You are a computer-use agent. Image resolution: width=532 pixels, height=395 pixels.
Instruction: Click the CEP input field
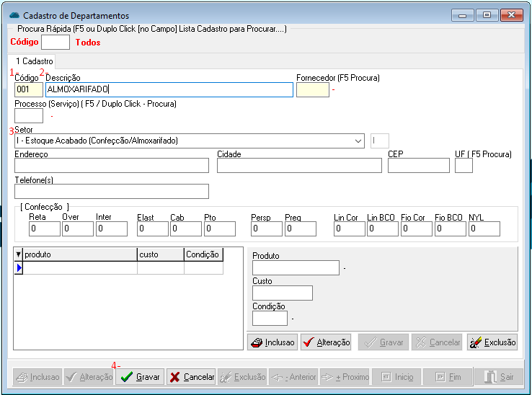point(418,166)
